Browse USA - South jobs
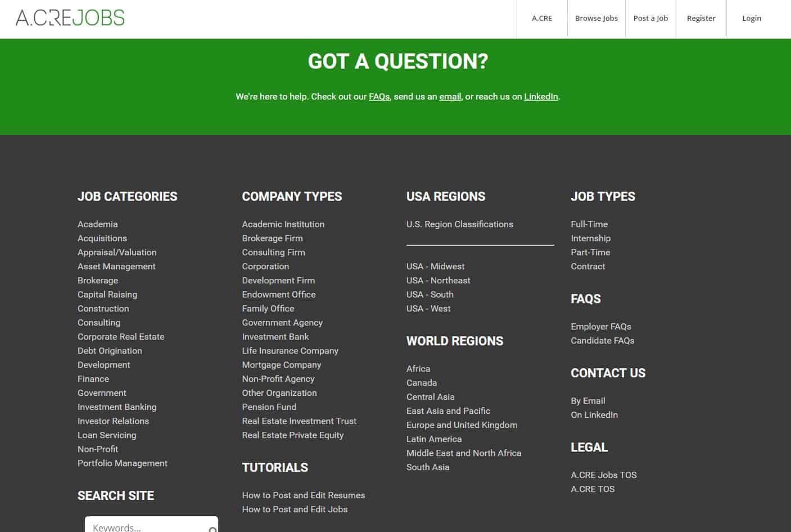The width and height of the screenshot is (791, 532). (x=430, y=295)
